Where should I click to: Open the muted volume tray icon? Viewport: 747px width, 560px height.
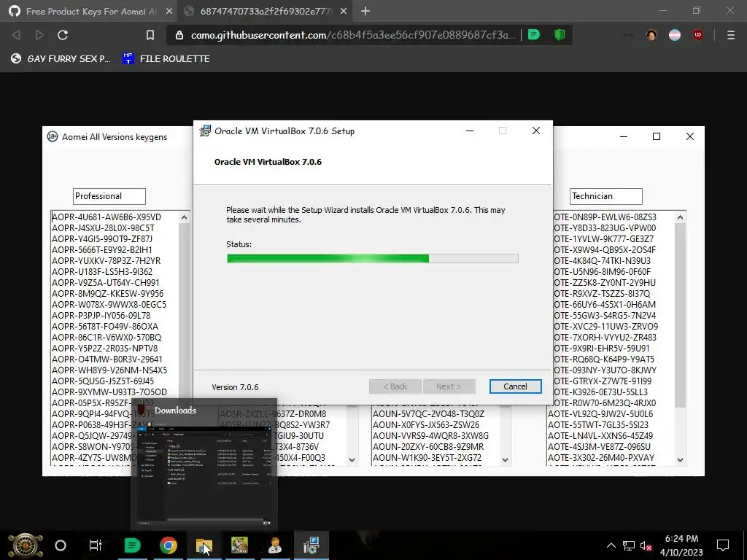646,545
